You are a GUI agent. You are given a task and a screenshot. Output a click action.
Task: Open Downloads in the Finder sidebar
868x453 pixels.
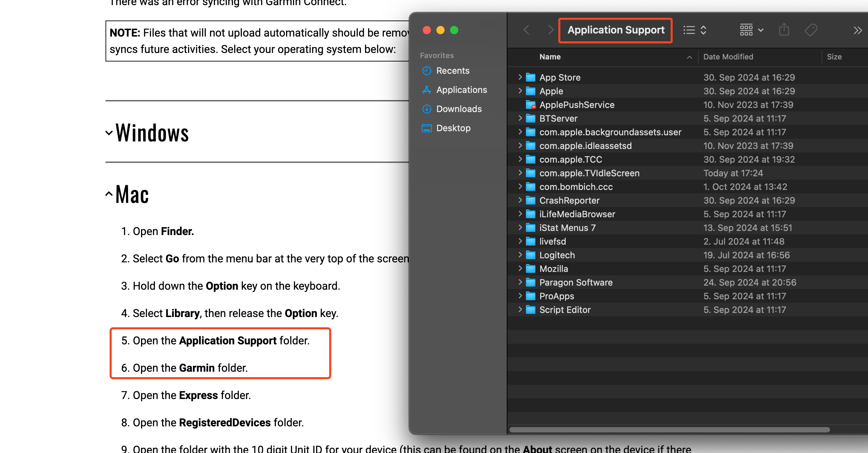(x=459, y=109)
